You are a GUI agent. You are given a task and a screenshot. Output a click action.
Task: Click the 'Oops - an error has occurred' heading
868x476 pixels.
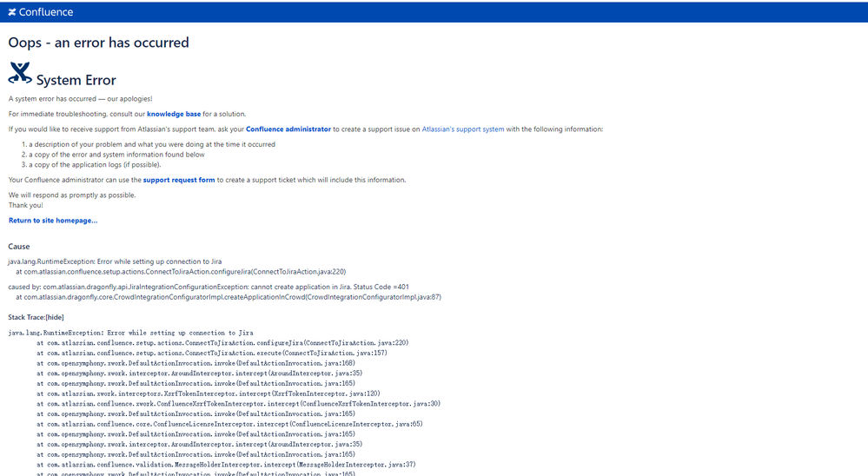coord(98,43)
